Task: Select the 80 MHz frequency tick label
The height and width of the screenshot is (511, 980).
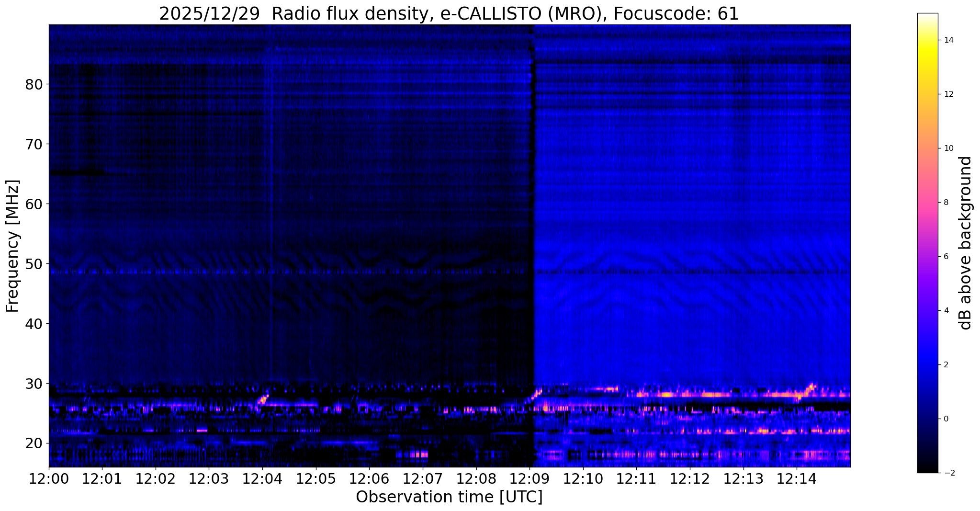Action: point(34,85)
